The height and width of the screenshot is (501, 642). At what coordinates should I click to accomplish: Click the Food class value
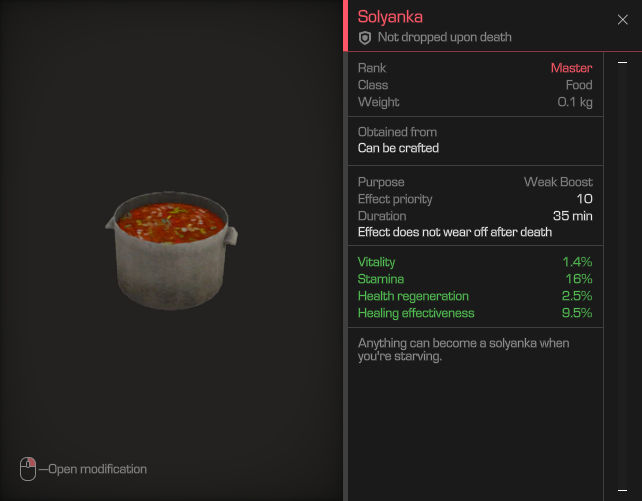[x=579, y=85]
